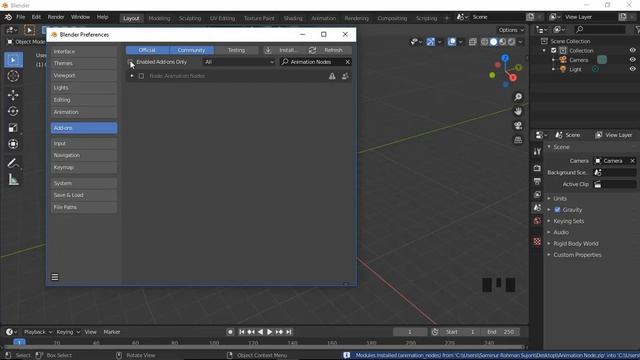Toggle X-ray view icon
The height and width of the screenshot is (360, 640).
point(473,42)
